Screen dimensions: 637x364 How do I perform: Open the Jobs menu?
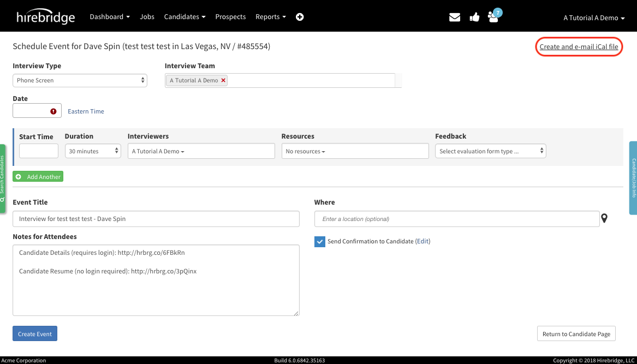point(147,17)
